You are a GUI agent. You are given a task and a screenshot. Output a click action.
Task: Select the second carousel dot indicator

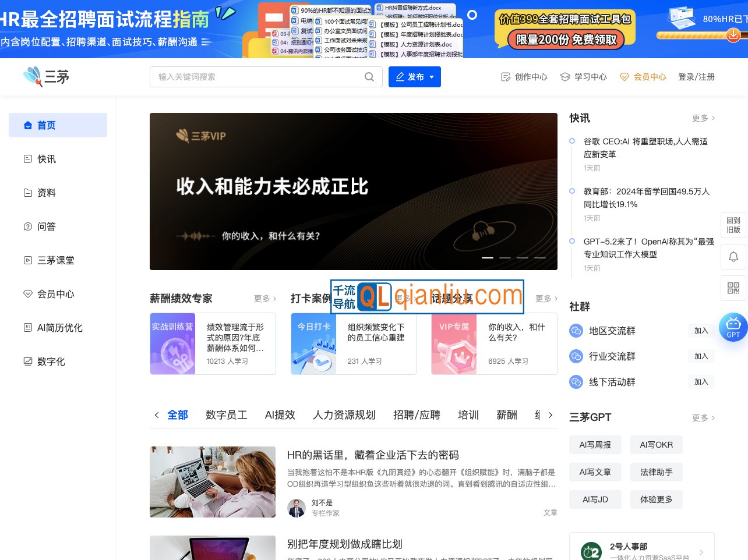[x=505, y=258]
